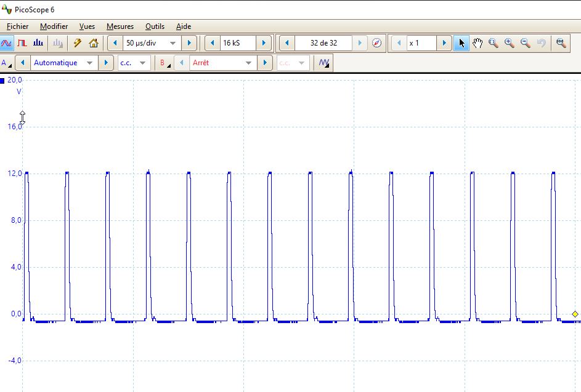Open the greyed-out bar chart icon
Image resolution: width=581 pixels, height=392 pixels.
57,43
